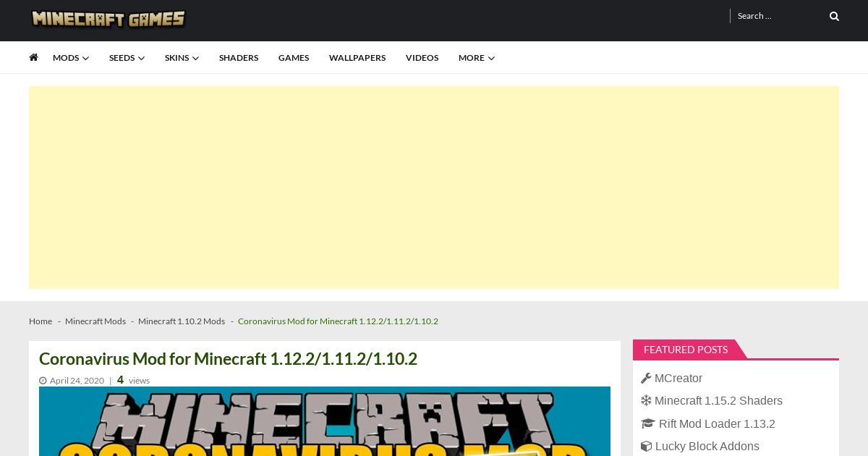868x456 pixels.
Task: Click the Minecraft Mods breadcrumb link
Action: tap(95, 321)
